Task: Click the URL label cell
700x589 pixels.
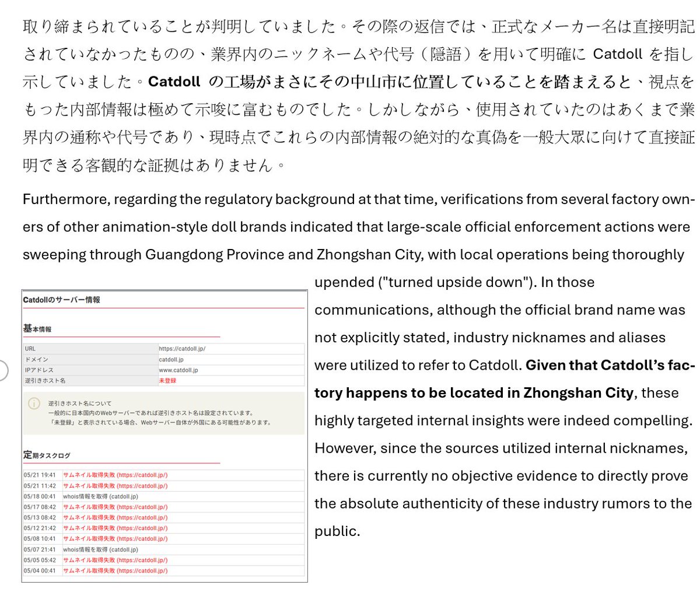Action: 90,349
